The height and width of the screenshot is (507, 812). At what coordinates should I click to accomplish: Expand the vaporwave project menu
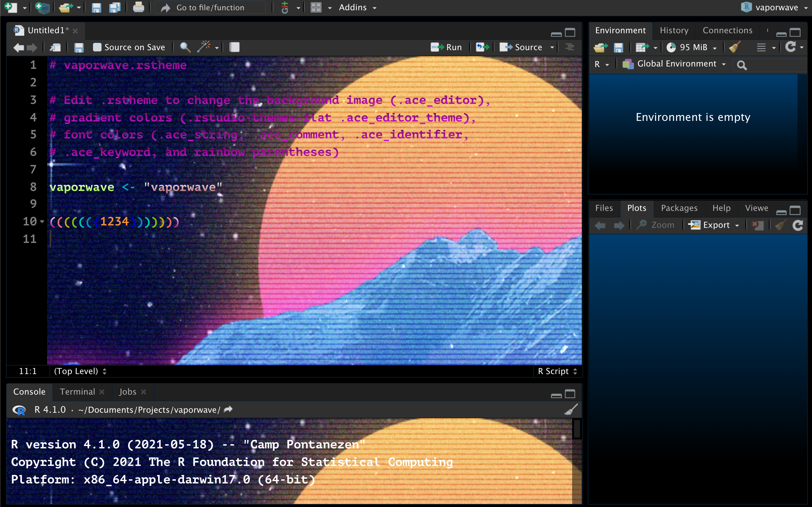coord(776,7)
